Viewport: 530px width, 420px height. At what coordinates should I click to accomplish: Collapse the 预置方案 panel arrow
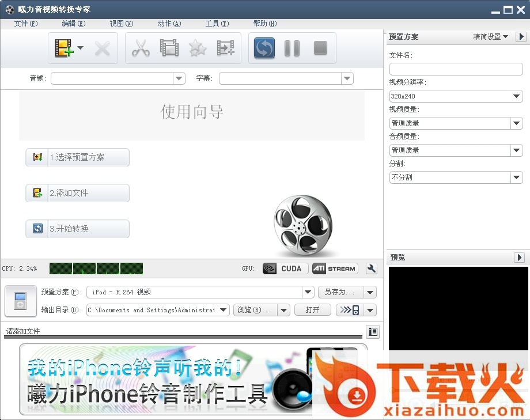click(521, 36)
